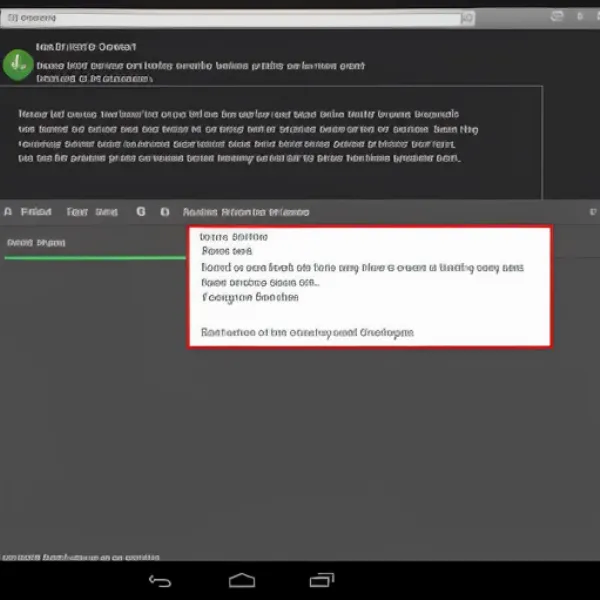Click the long label right of toolbar icons

pos(246,212)
